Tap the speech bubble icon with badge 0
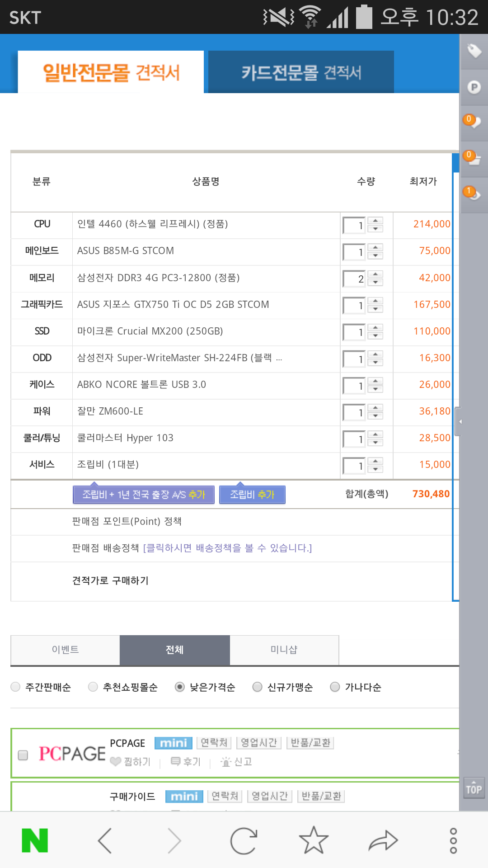The image size is (488, 868). 473,122
